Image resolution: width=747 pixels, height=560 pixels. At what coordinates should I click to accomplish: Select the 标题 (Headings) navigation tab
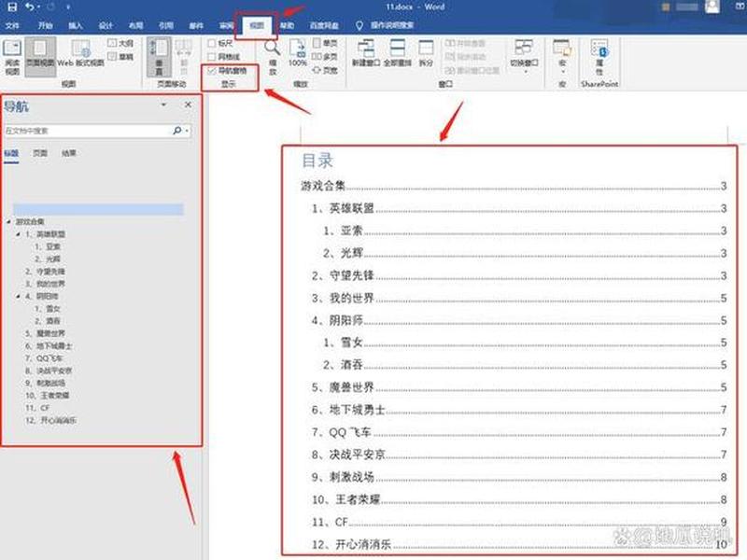[x=11, y=153]
